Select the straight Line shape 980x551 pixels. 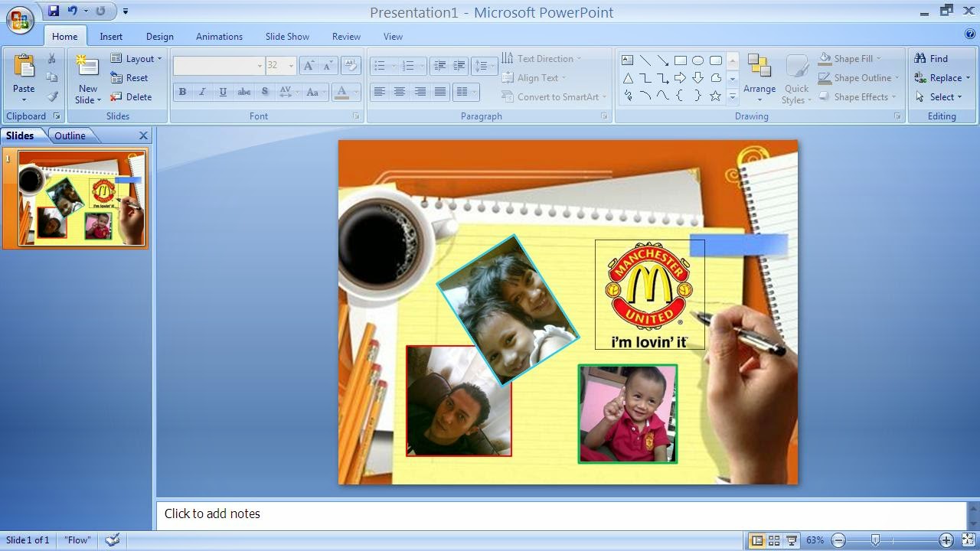645,60
